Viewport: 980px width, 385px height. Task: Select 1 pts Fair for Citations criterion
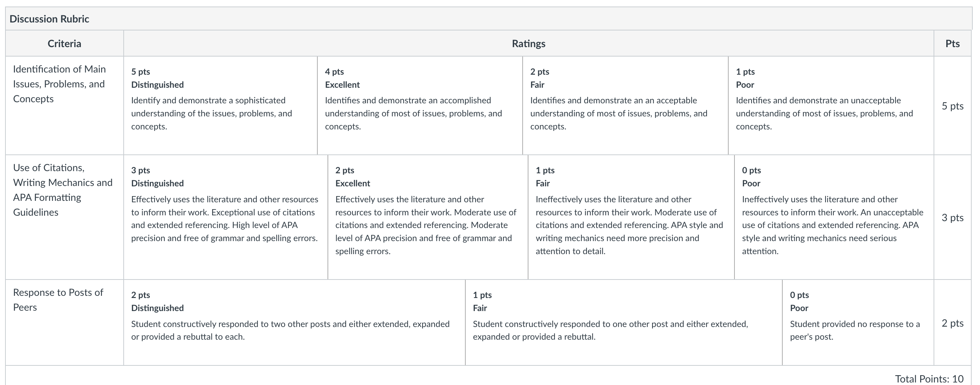(631, 217)
